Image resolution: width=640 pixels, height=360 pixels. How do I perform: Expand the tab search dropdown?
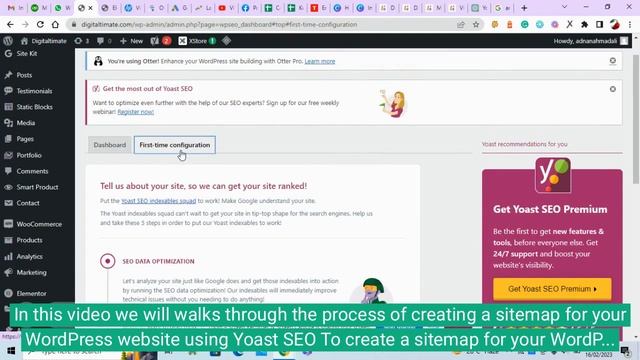pos(564,7)
